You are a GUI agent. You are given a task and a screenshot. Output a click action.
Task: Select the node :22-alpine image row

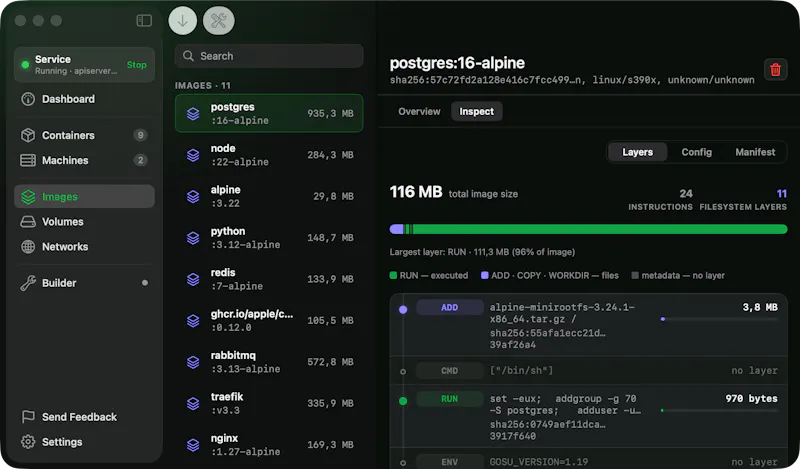tap(269, 155)
